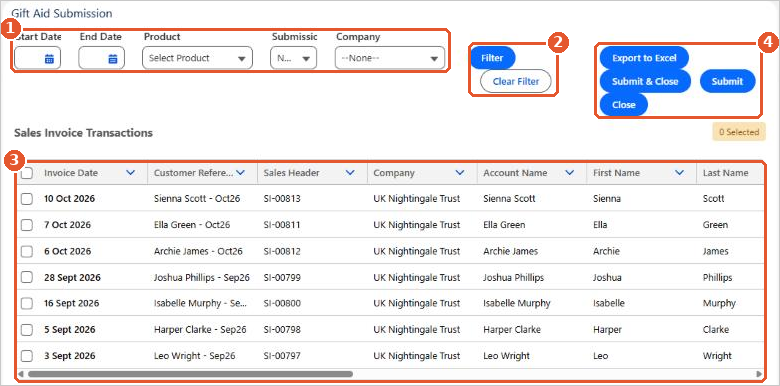The height and width of the screenshot is (386, 780).
Task: Click first name Archie
Action: point(606,251)
